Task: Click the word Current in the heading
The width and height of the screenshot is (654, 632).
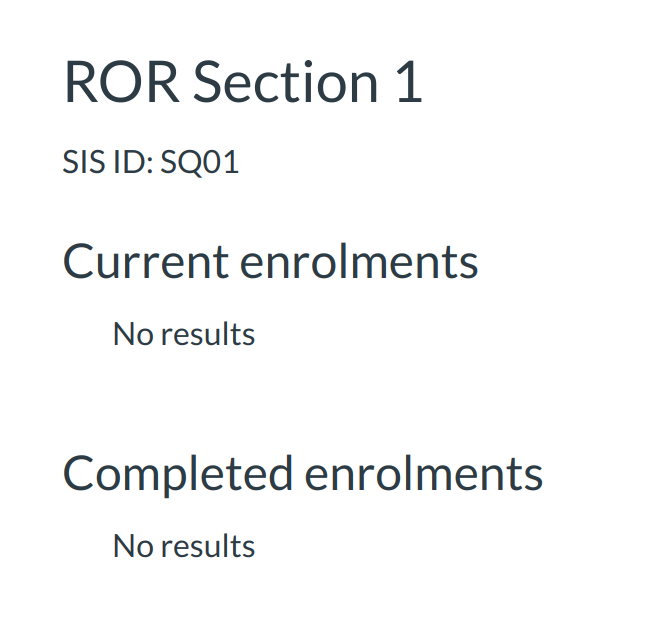Action: coord(146,262)
